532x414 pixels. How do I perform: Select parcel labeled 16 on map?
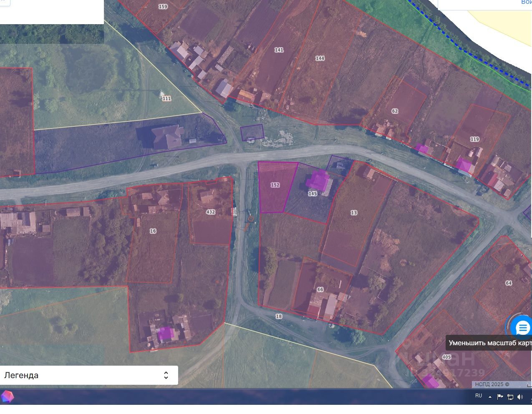(153, 231)
